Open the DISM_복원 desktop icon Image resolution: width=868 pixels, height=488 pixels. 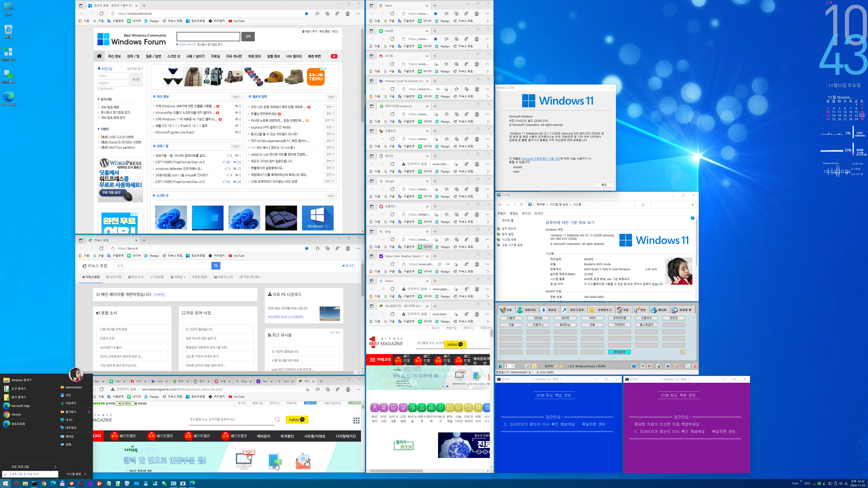(8, 76)
